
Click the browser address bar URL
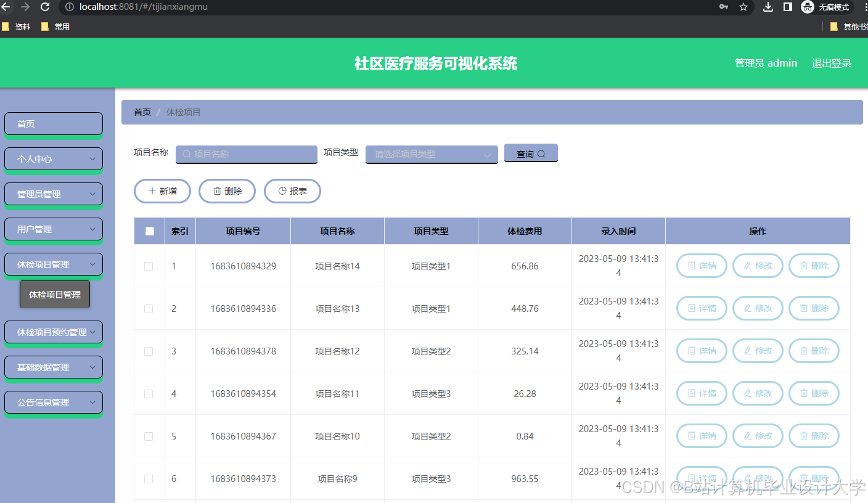point(144,7)
